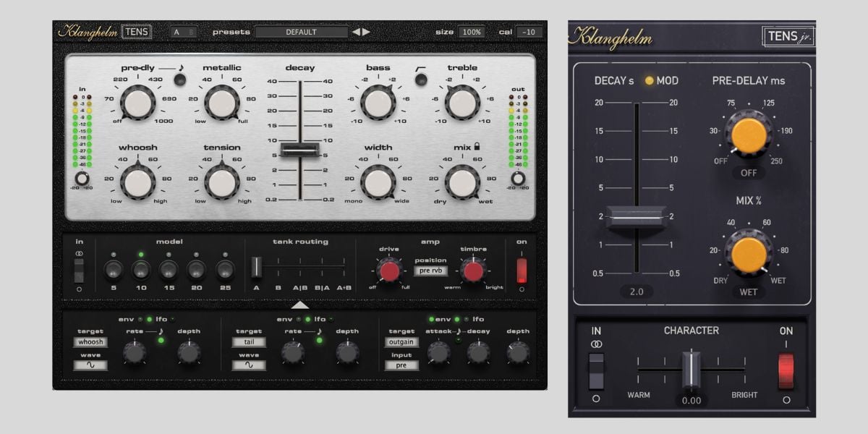Click the attack knob in outgain modulator
The height and width of the screenshot is (434, 868).
[x=438, y=352]
